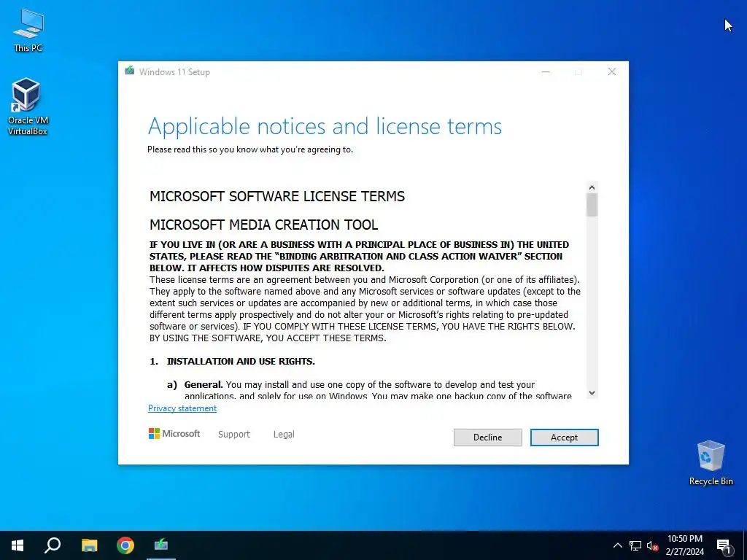Click the license scrollbar up arrow
The image size is (747, 560).
(x=592, y=187)
